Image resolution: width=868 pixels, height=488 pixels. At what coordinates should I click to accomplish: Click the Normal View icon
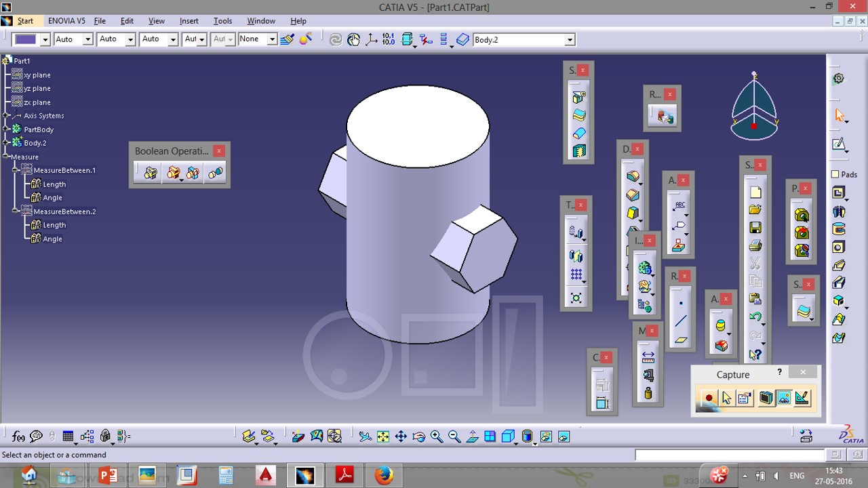[472, 436]
